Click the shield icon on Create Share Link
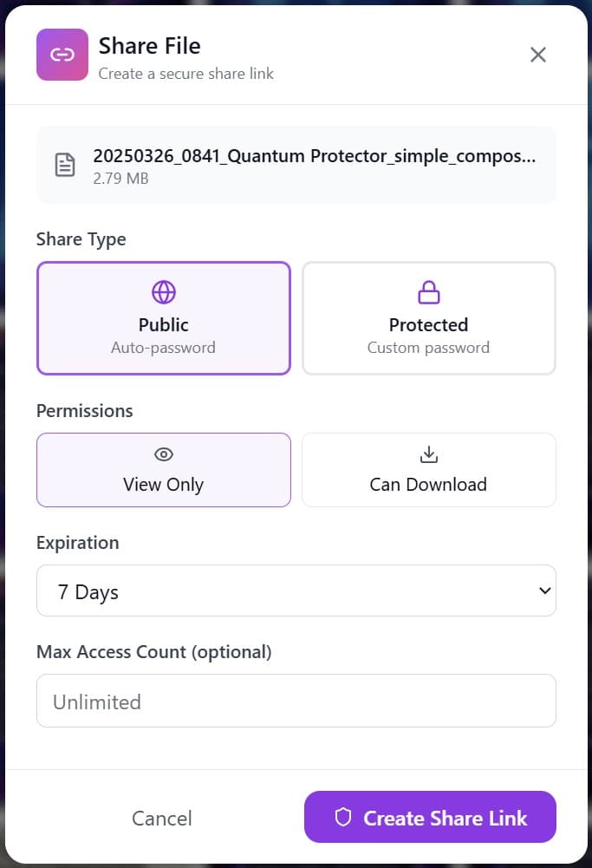This screenshot has height=868, width=592. coord(343,818)
